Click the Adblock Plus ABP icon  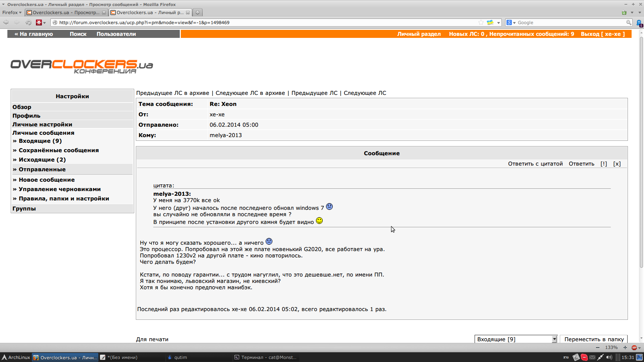pos(634,348)
